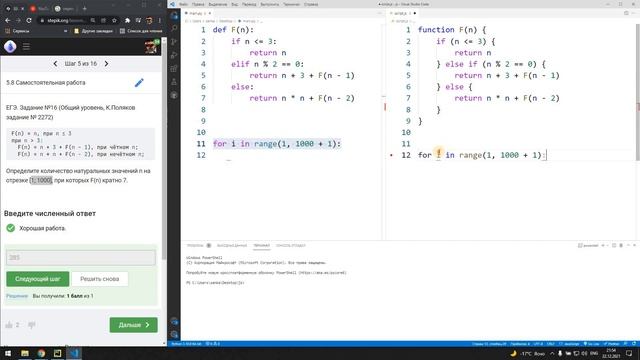
Task: Open Search view in VS Code activity bar
Action: (174, 28)
